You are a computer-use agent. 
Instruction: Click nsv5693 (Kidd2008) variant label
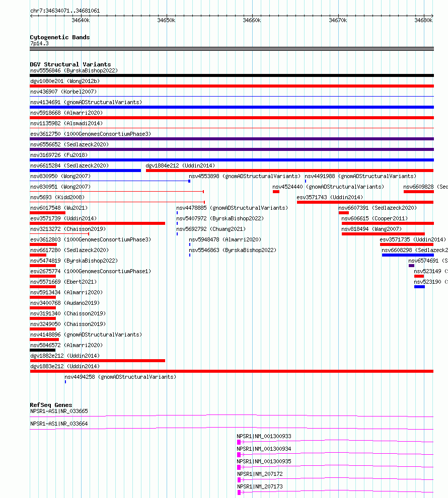pos(57,197)
